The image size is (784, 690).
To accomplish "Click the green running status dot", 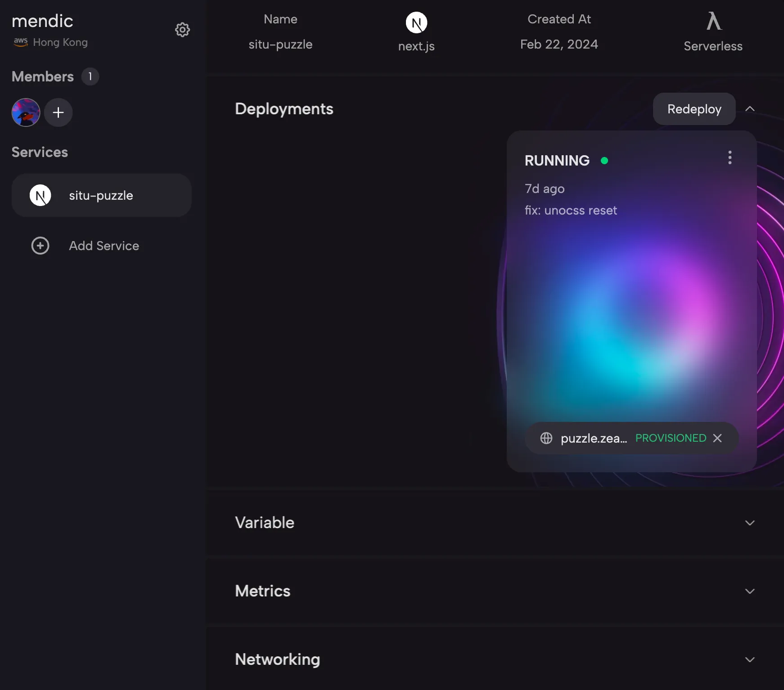I will (x=604, y=161).
